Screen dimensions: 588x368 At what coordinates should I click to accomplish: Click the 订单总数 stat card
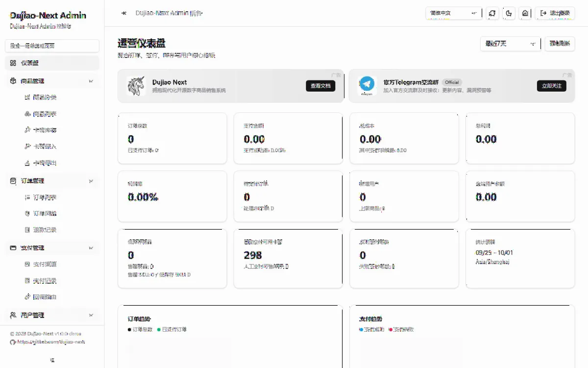(x=172, y=138)
